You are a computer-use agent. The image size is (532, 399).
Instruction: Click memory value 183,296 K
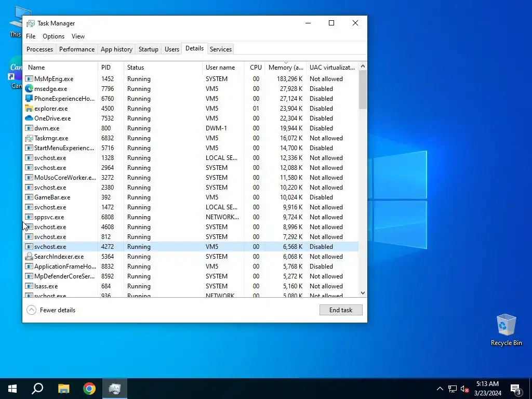(x=289, y=79)
